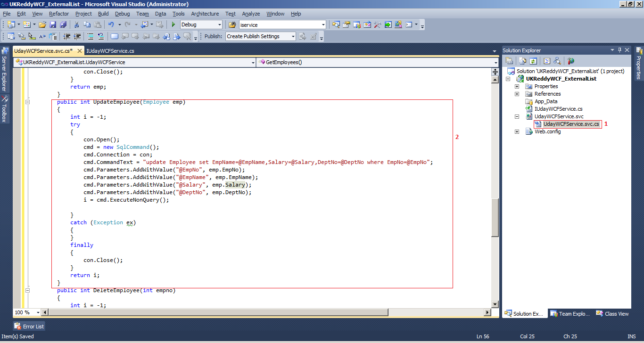Select IUdayWCFService.cs in Solution Explorer
The height and width of the screenshot is (343, 644).
pos(558,109)
